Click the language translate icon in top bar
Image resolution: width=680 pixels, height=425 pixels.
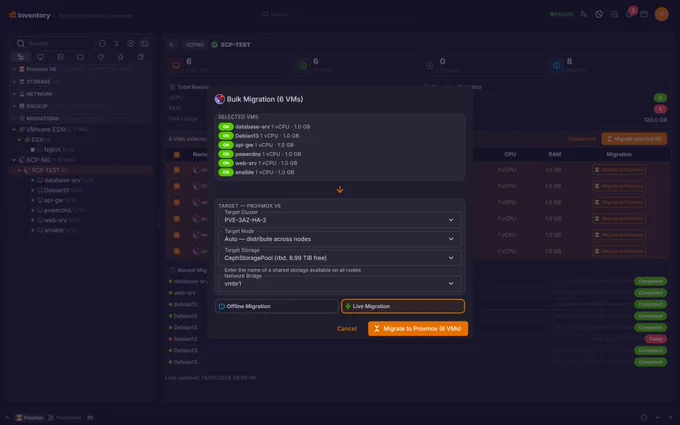pyautogui.click(x=583, y=14)
